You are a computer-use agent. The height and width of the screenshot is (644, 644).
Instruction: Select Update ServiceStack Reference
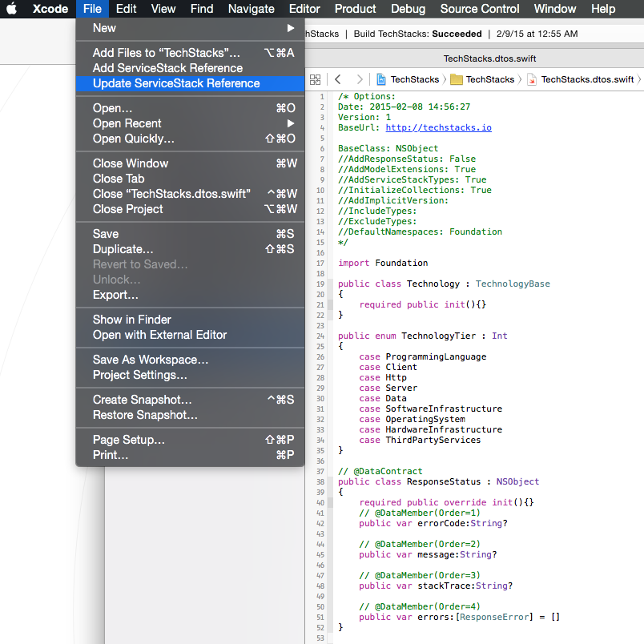190,83
